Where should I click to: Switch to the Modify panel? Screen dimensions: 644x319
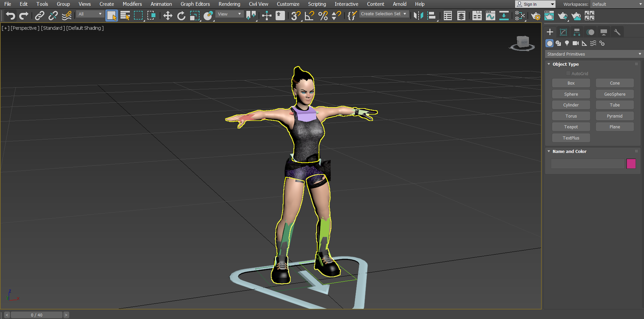[563, 32]
